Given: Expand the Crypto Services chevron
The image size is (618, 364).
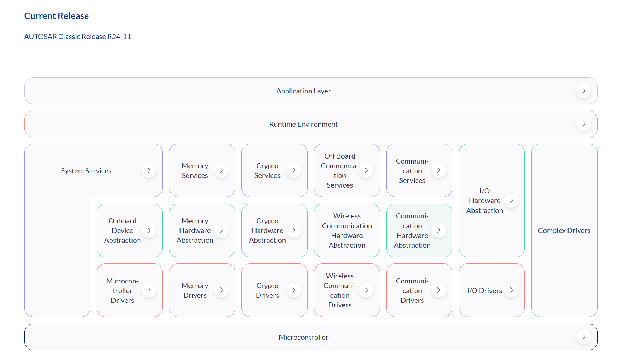Looking at the screenshot, I should point(294,170).
